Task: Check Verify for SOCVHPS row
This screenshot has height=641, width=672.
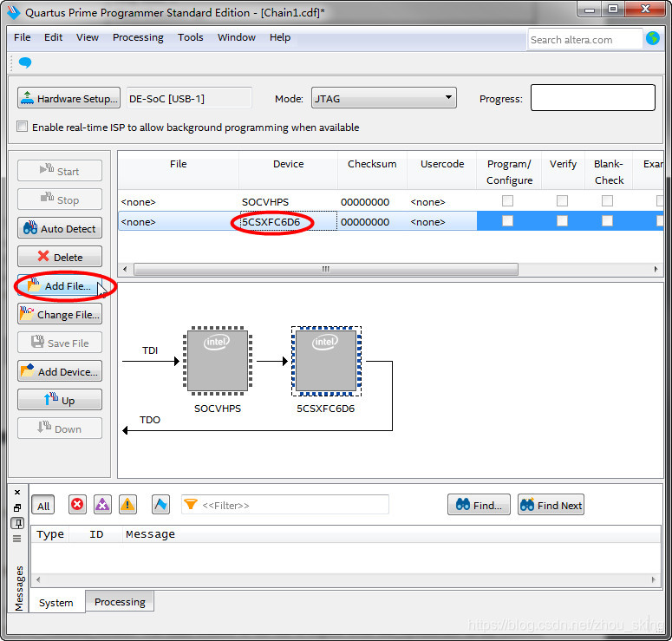Action: pyautogui.click(x=562, y=200)
